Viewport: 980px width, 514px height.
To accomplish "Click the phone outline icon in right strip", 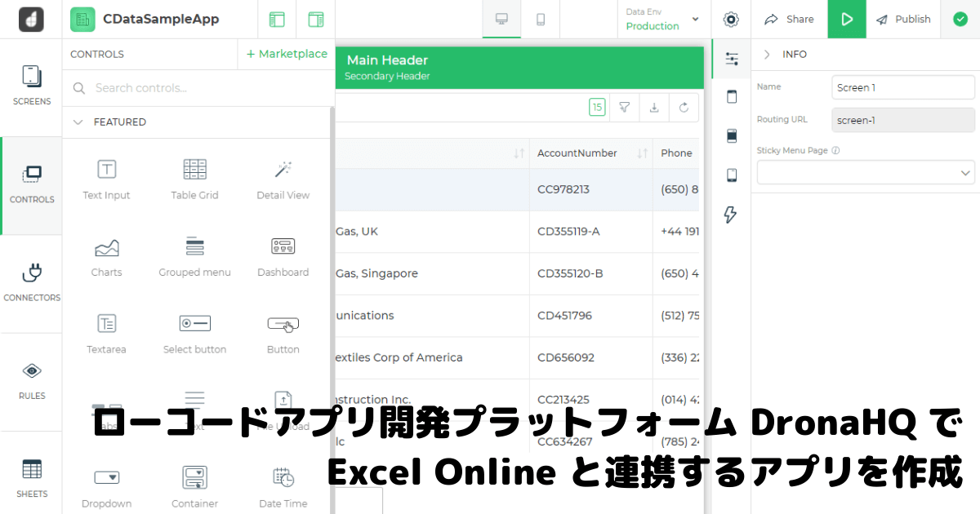I will tap(732, 175).
